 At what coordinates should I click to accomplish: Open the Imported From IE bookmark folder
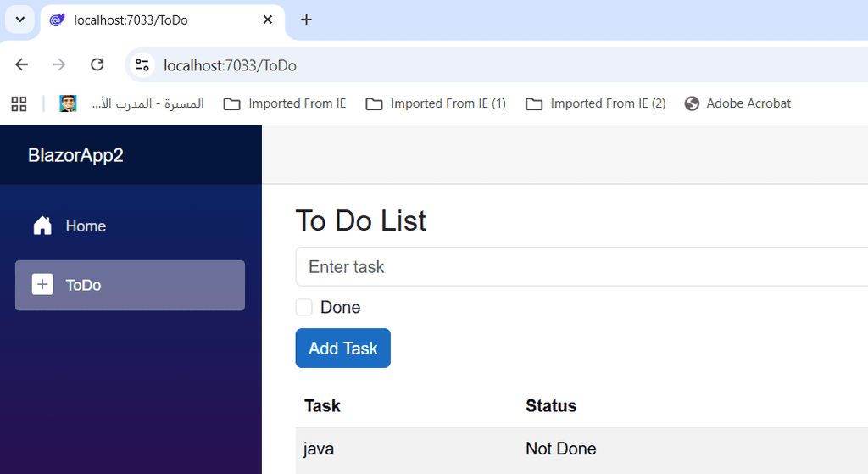click(285, 103)
